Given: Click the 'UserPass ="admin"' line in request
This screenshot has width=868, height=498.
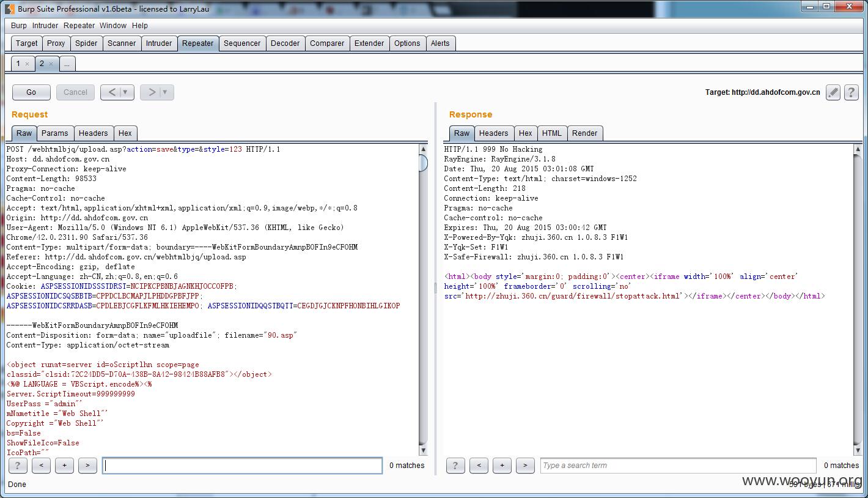Looking at the screenshot, I should pos(44,404).
